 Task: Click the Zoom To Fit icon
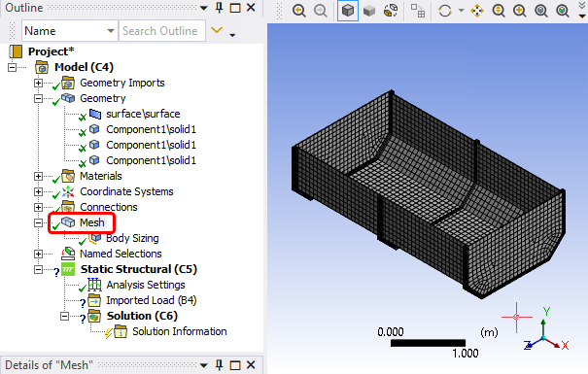tap(563, 11)
